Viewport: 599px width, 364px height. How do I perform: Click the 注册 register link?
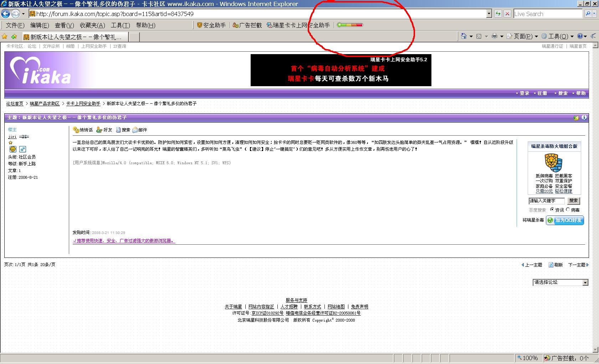[x=542, y=93]
